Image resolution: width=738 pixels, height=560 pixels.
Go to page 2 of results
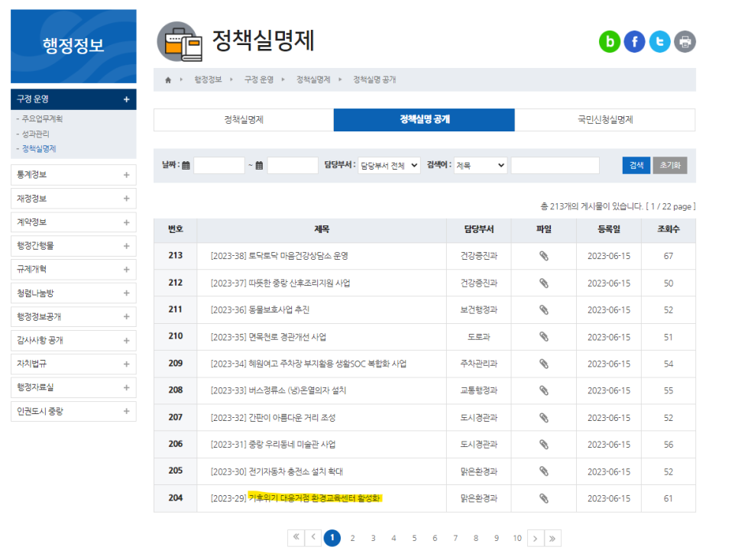(x=352, y=539)
